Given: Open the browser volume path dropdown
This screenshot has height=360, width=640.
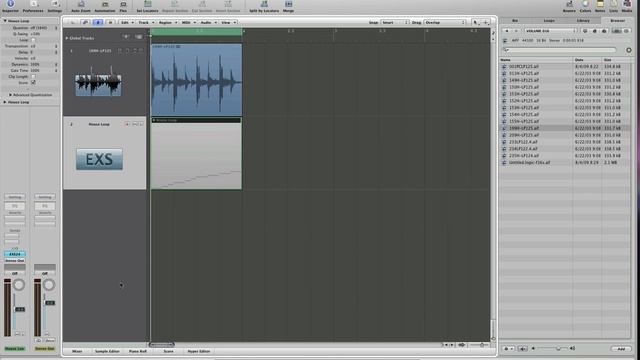Looking at the screenshot, I should (x=551, y=31).
